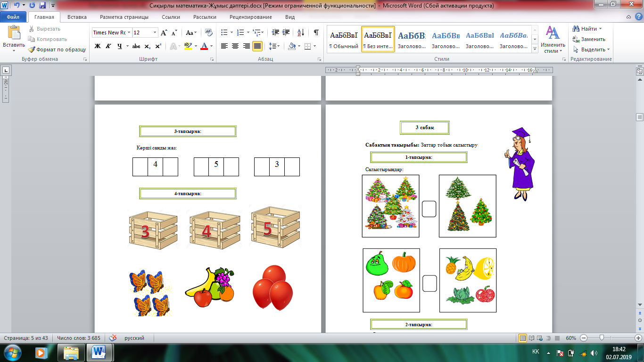Activate the Формат по образцу painter
Viewport: 644px width, 362px height.
point(57,49)
